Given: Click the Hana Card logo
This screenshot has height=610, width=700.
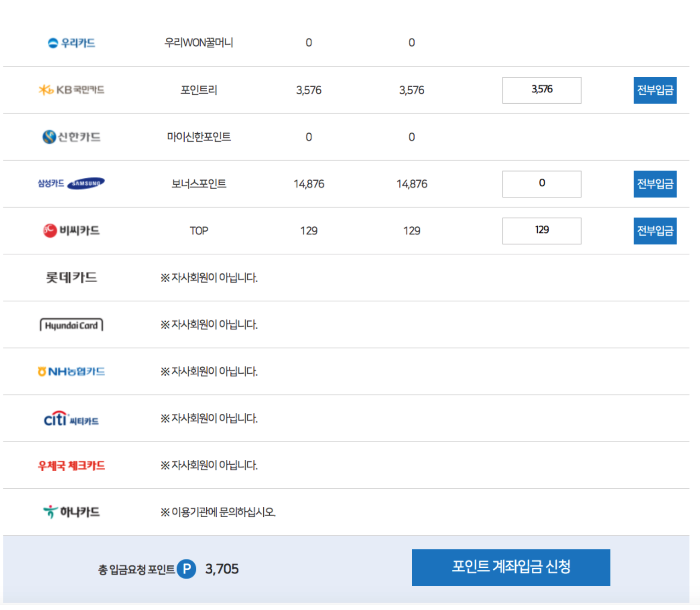Looking at the screenshot, I should coord(71,512).
